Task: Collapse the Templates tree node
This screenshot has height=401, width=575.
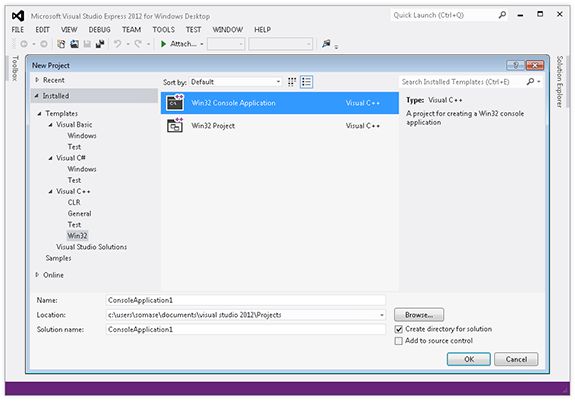Action: pyautogui.click(x=40, y=114)
